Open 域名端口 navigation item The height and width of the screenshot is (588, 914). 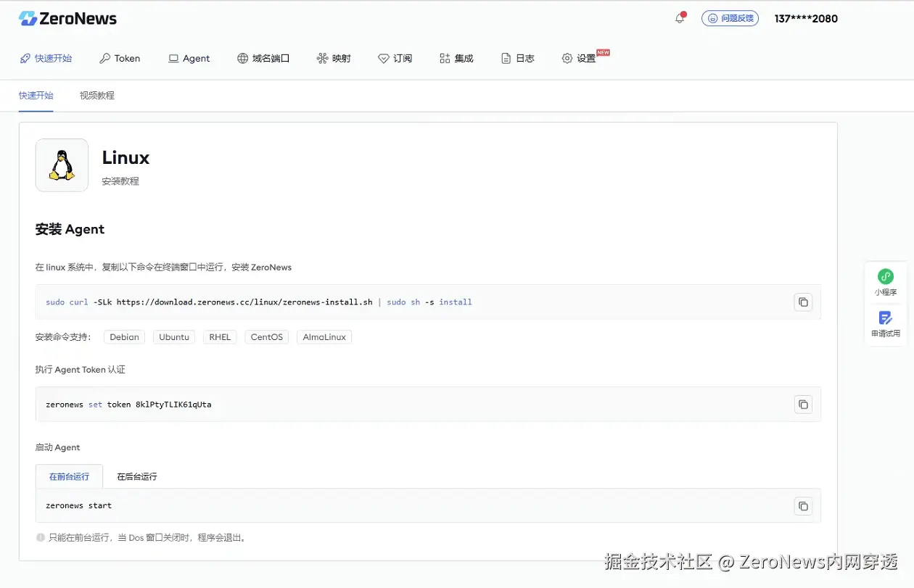click(x=263, y=58)
